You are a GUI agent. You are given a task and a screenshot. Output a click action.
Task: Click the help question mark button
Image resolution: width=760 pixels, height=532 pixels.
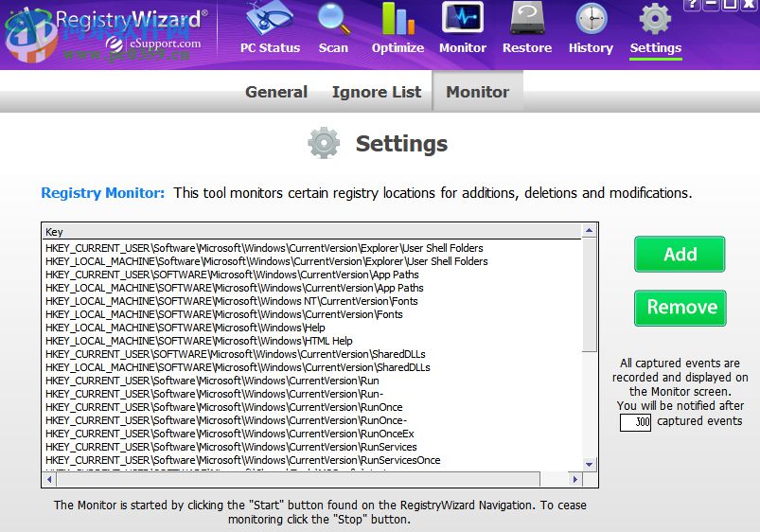692,5
